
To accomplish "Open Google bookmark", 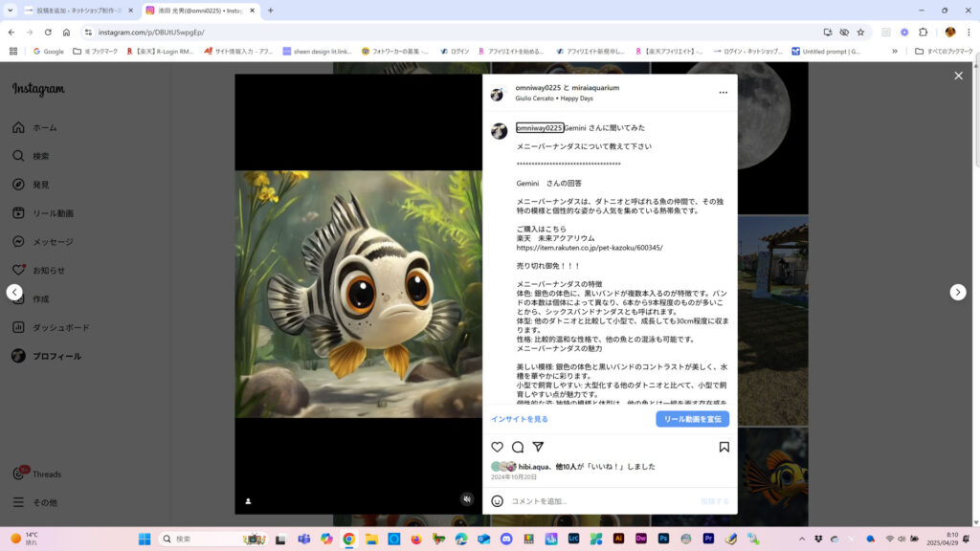I will point(48,52).
